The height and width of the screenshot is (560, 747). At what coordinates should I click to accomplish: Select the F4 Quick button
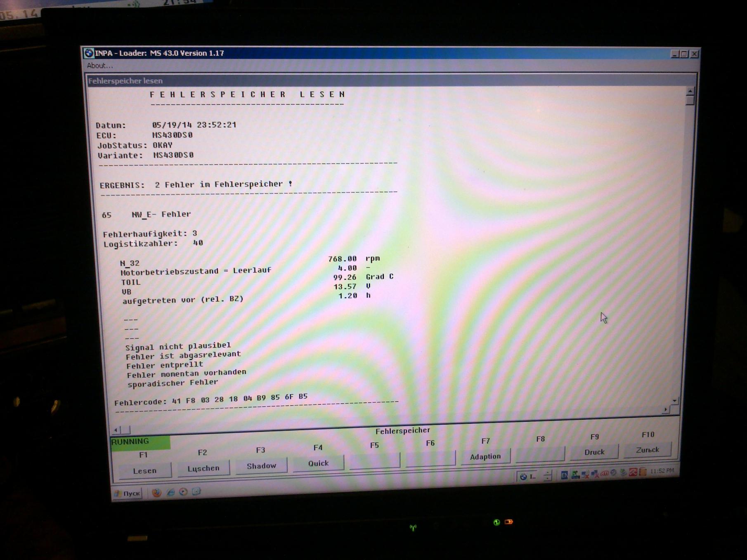(318, 463)
